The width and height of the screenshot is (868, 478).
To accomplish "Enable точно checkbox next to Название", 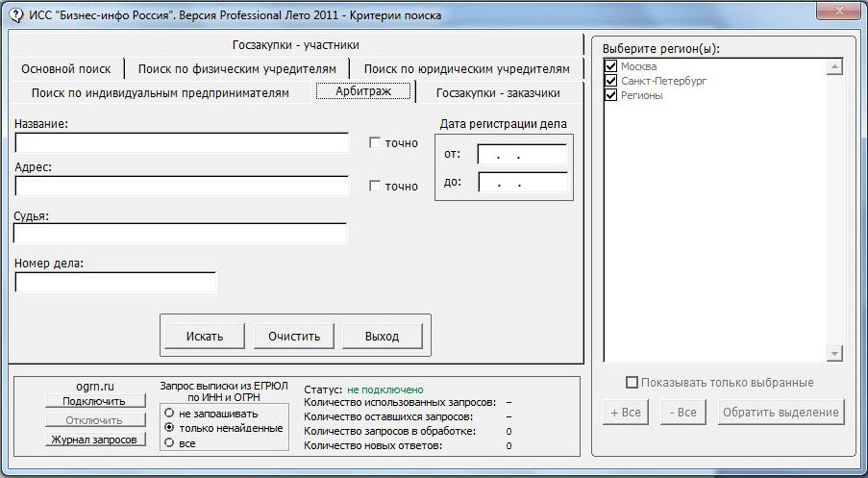I will click(x=376, y=143).
